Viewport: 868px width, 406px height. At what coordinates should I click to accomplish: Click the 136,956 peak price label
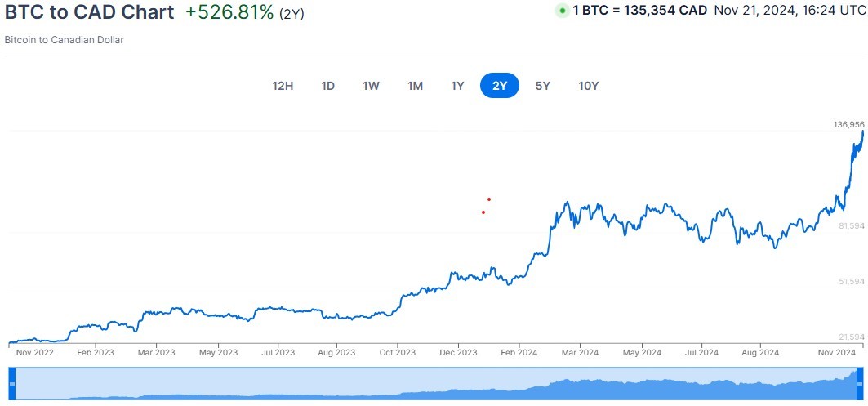[x=848, y=125]
